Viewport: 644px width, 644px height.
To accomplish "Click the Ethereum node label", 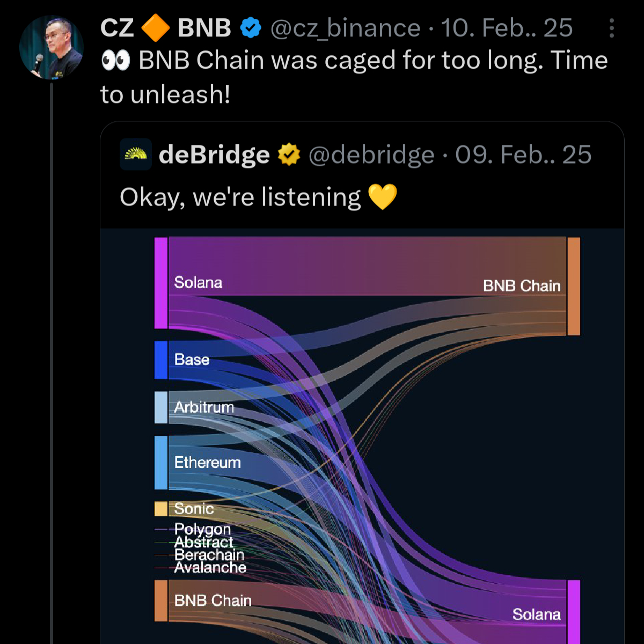I will [x=207, y=462].
